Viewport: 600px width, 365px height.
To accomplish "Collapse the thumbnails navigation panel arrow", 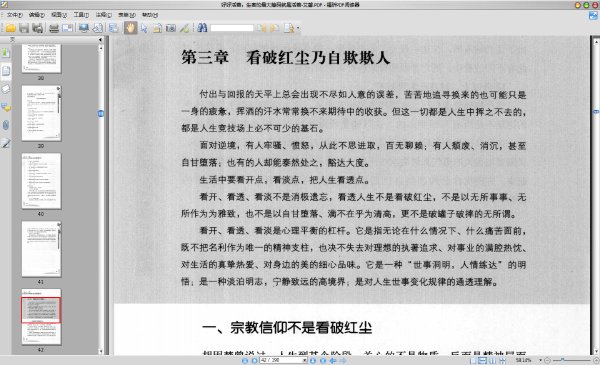I will coord(100,39).
